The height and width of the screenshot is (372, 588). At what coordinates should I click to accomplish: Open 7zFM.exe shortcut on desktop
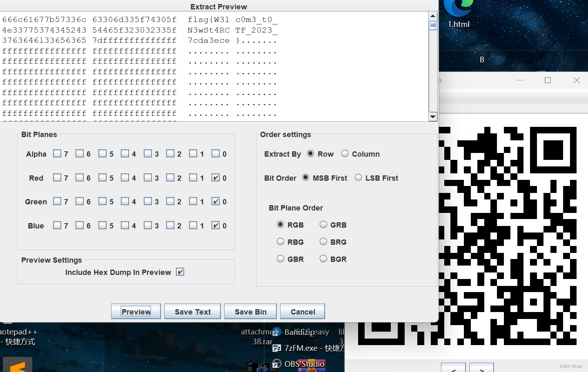(308, 348)
